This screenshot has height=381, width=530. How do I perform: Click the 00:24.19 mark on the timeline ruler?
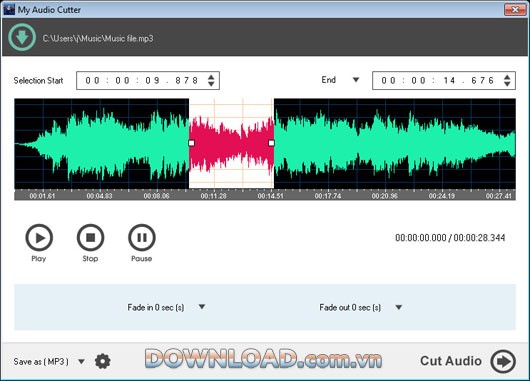[442, 196]
